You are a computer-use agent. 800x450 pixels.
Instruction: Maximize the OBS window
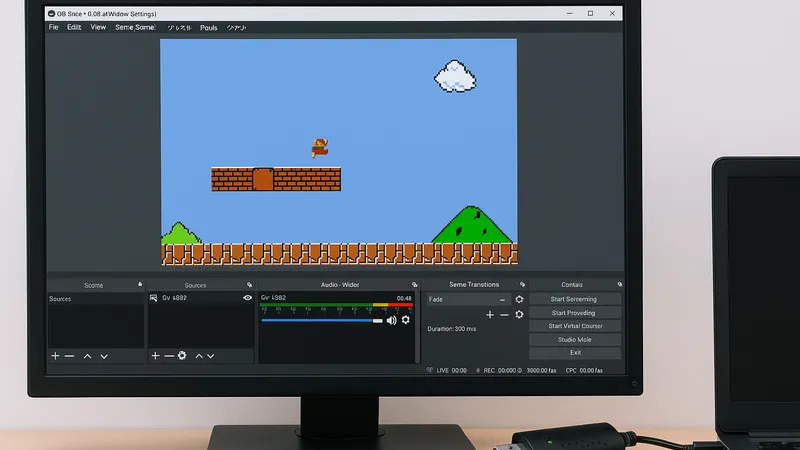point(590,14)
